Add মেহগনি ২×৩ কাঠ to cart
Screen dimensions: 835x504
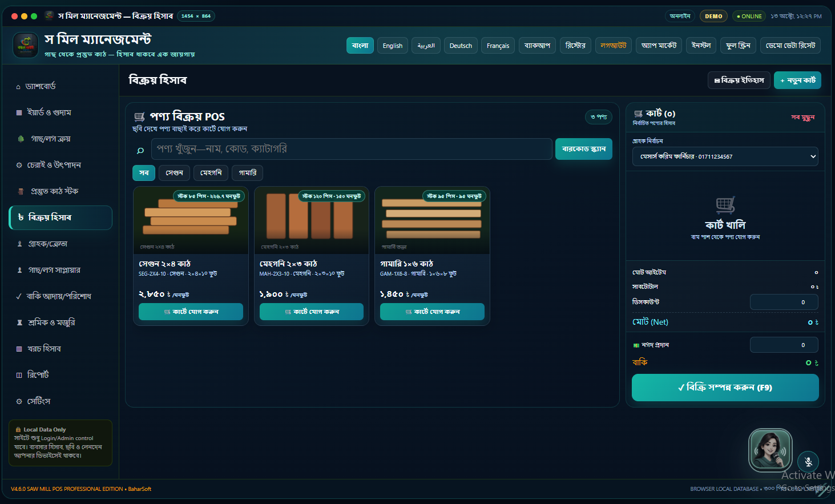(x=312, y=312)
